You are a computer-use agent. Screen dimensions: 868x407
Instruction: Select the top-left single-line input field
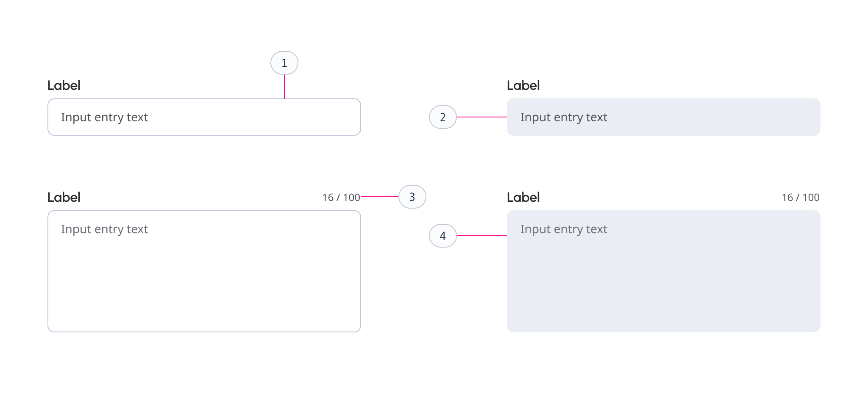click(x=203, y=117)
